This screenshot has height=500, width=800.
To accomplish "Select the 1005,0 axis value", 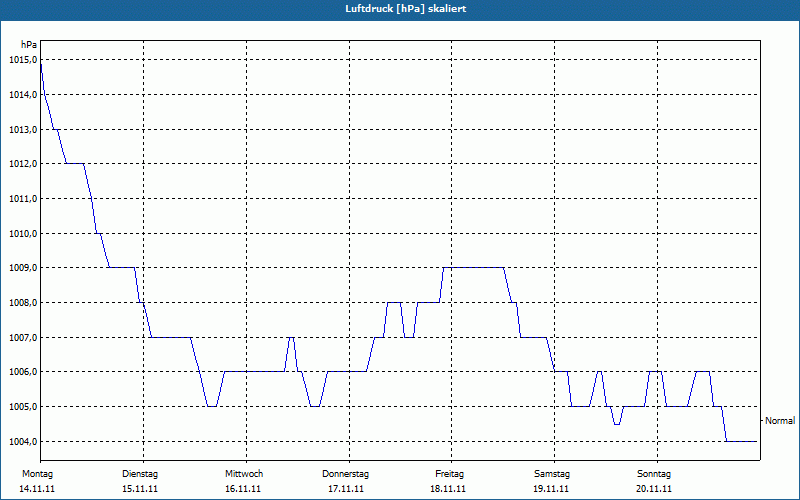I will click(x=23, y=407).
